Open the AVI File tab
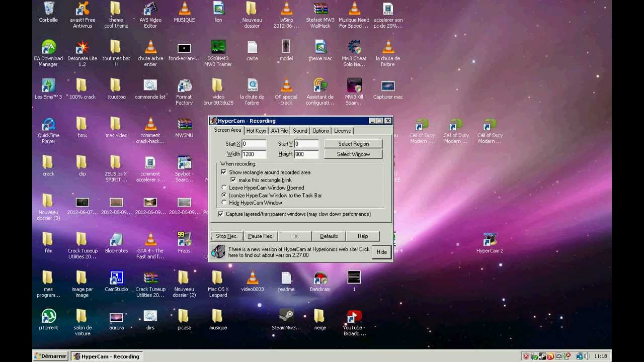The image size is (644, 362). pyautogui.click(x=279, y=131)
